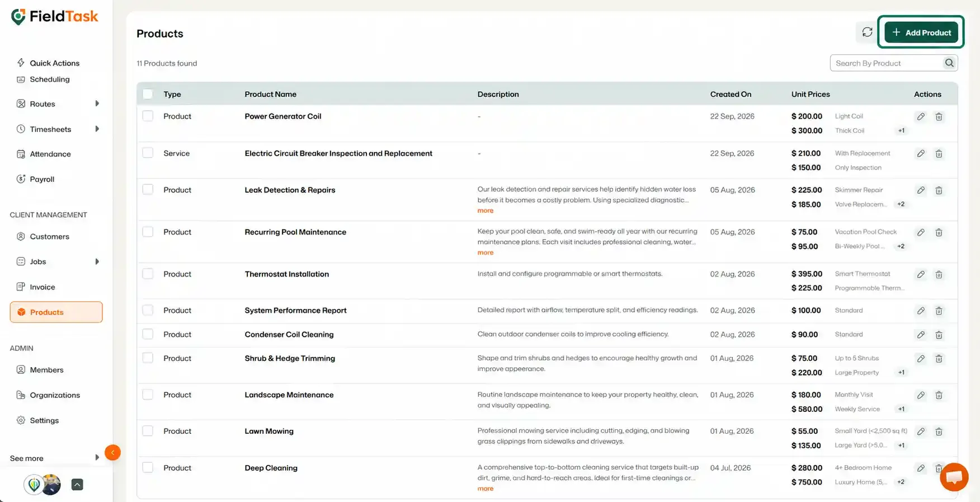980x502 pixels.
Task: Show +2 more prices for Leak Detection
Action: click(x=901, y=204)
